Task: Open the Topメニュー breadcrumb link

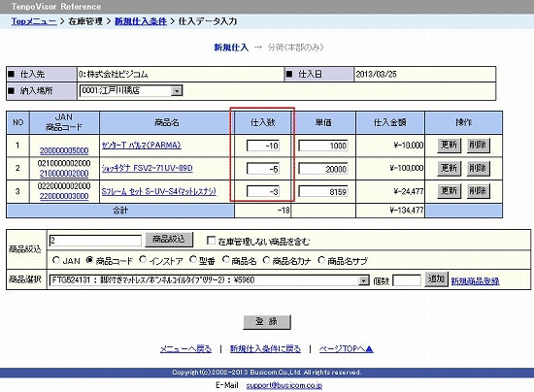Action: pyautogui.click(x=34, y=21)
